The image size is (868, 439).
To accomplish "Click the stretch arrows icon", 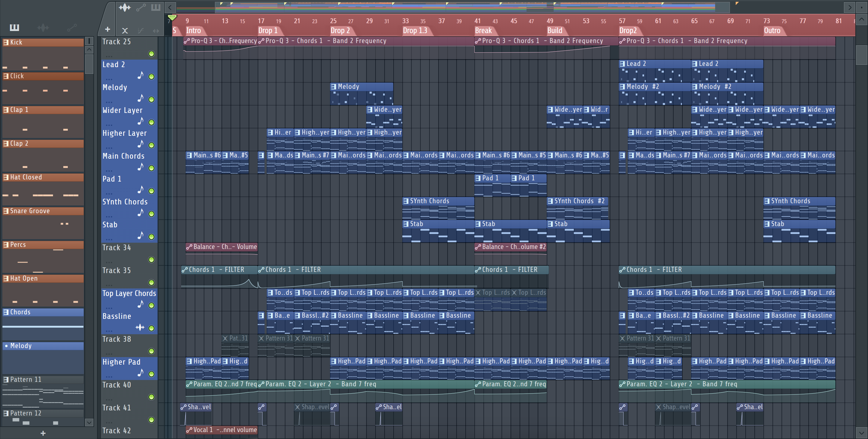I will click(156, 31).
